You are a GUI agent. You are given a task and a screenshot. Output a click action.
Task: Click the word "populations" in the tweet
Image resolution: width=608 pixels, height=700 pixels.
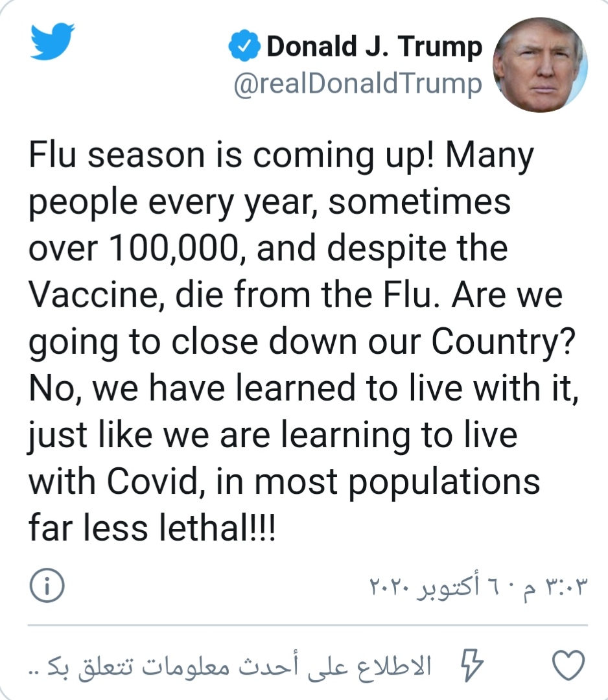(x=444, y=483)
